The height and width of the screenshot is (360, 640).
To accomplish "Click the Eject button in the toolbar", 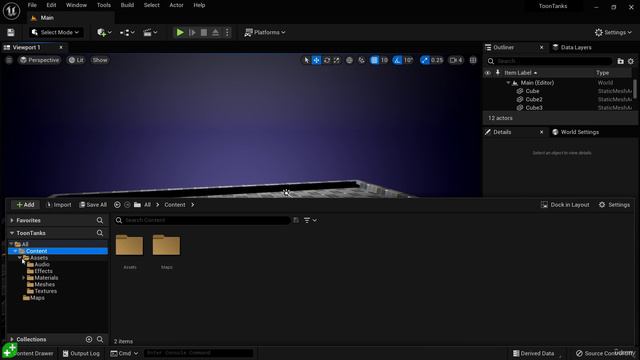I will pos(216,33).
